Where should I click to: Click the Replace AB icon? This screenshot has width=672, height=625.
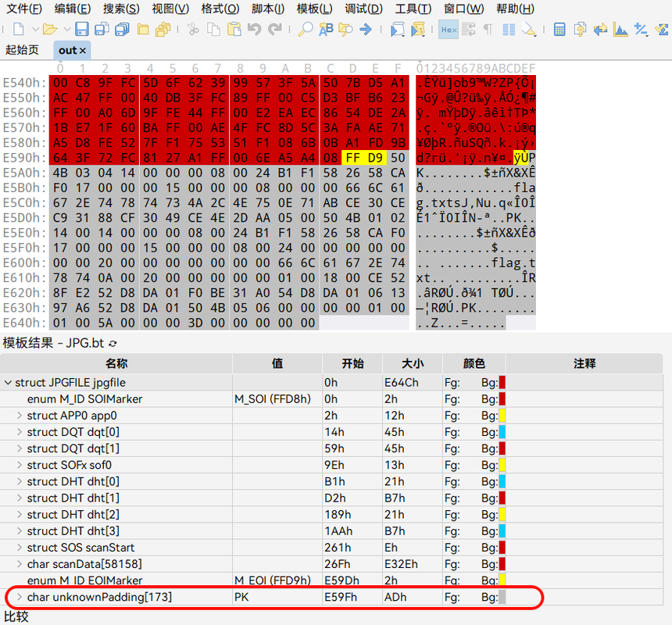click(x=326, y=29)
